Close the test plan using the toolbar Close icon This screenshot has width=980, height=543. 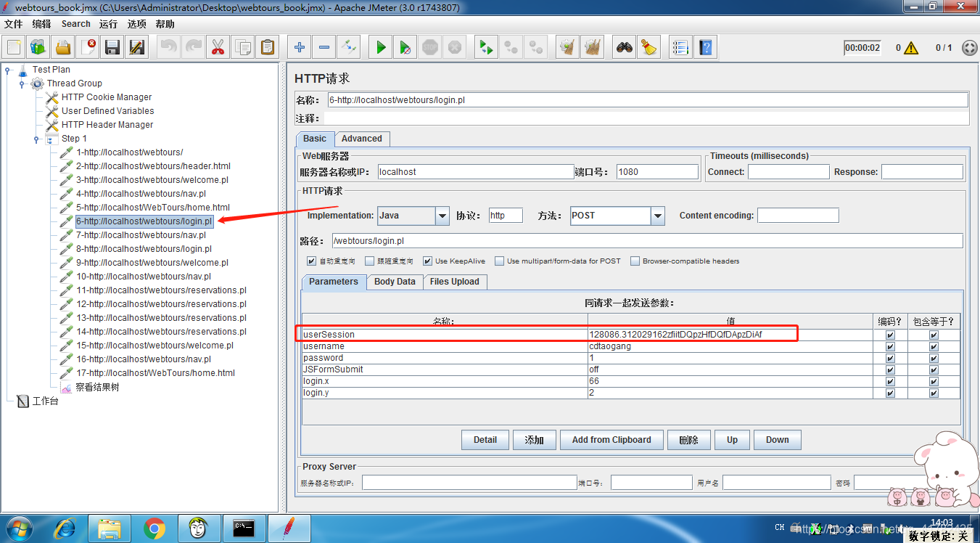pyautogui.click(x=88, y=48)
